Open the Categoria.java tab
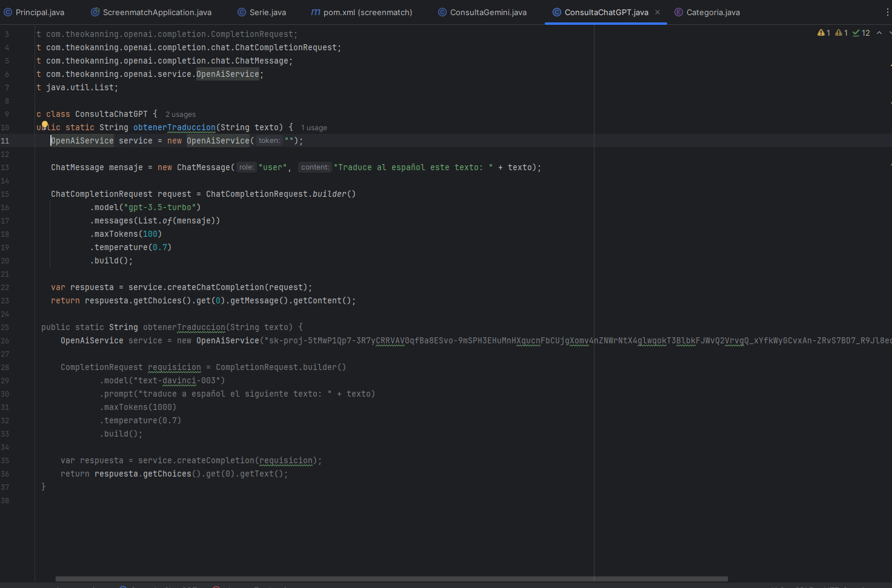Image resolution: width=892 pixels, height=588 pixels. click(x=707, y=12)
